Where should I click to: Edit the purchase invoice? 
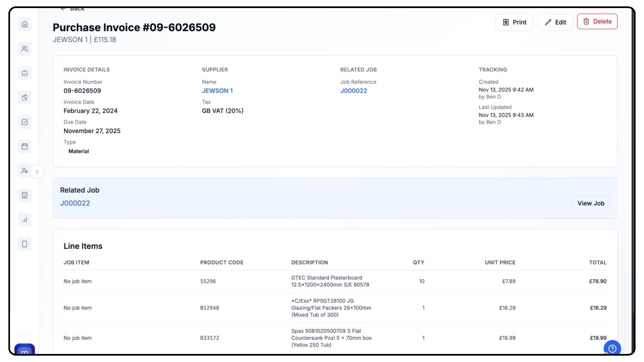click(x=555, y=22)
